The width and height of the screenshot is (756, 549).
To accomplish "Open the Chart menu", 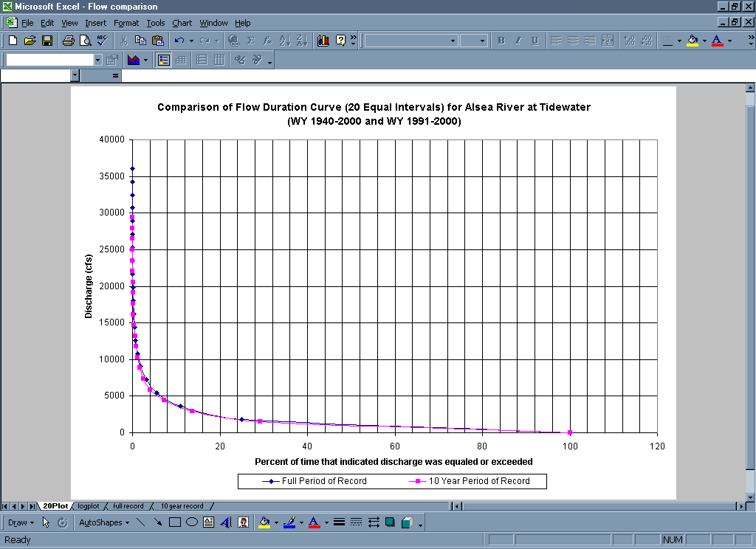I will pos(182,23).
